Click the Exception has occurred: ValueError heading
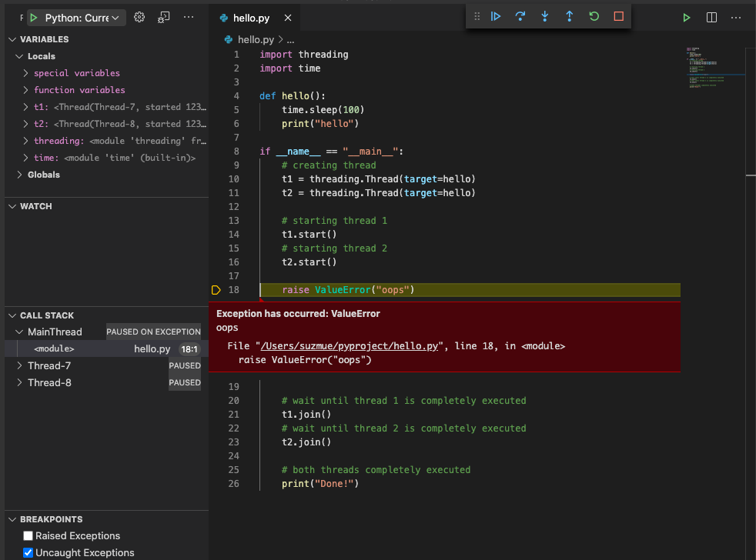Viewport: 756px width, 560px height. (x=298, y=314)
